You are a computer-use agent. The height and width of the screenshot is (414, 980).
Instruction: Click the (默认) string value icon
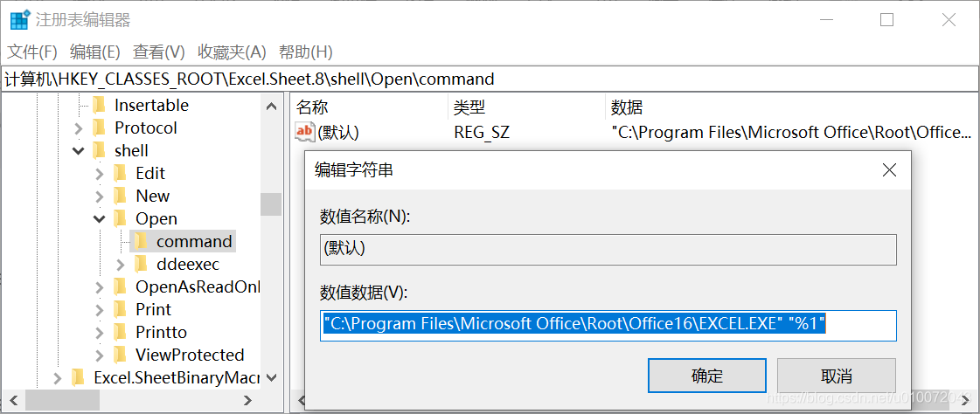(305, 133)
